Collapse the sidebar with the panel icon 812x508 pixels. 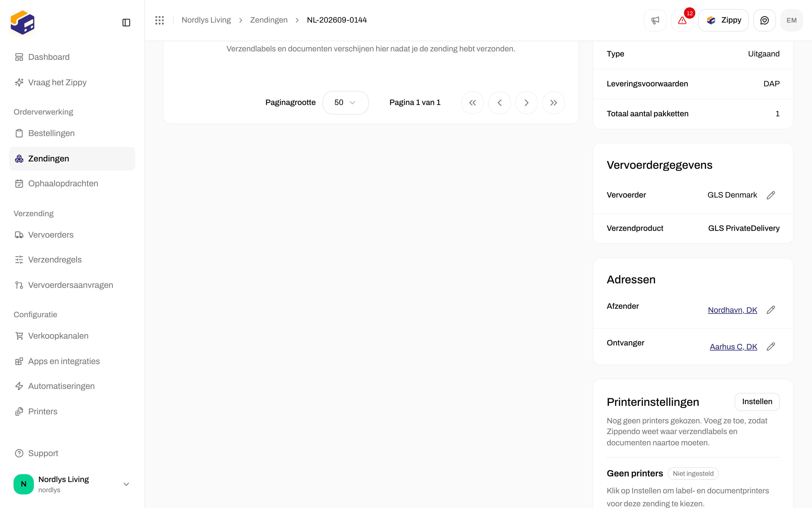pyautogui.click(x=126, y=23)
